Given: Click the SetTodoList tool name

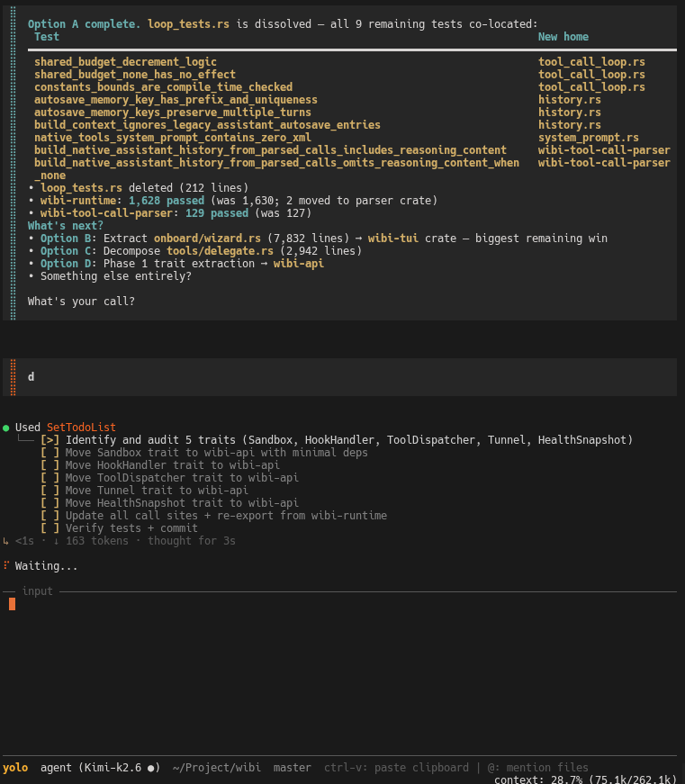Looking at the screenshot, I should point(81,428).
